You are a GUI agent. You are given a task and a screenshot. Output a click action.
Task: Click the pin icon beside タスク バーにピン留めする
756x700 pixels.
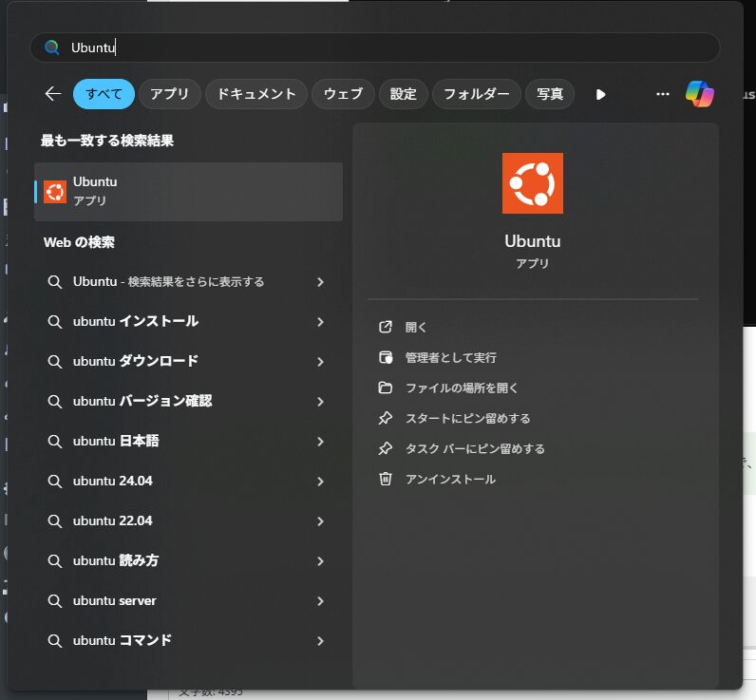[386, 448]
